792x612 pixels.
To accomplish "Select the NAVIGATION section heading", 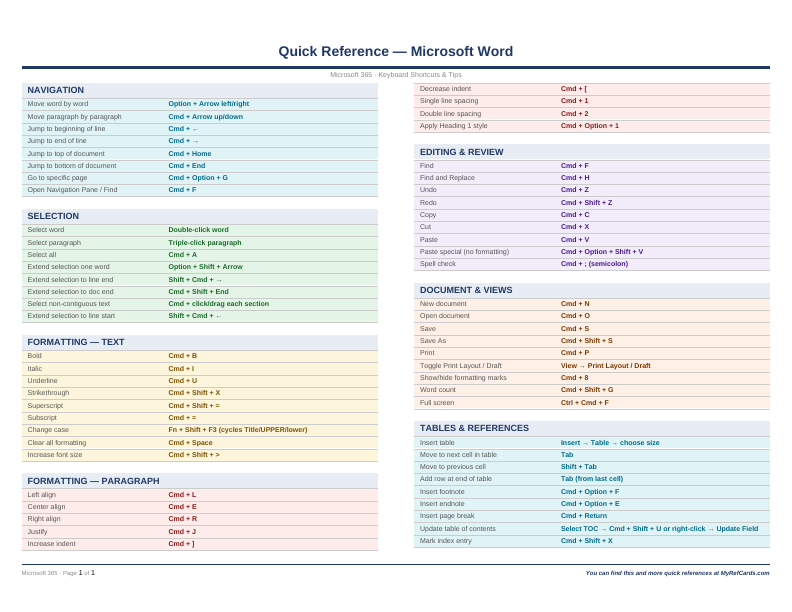I will [56, 90].
